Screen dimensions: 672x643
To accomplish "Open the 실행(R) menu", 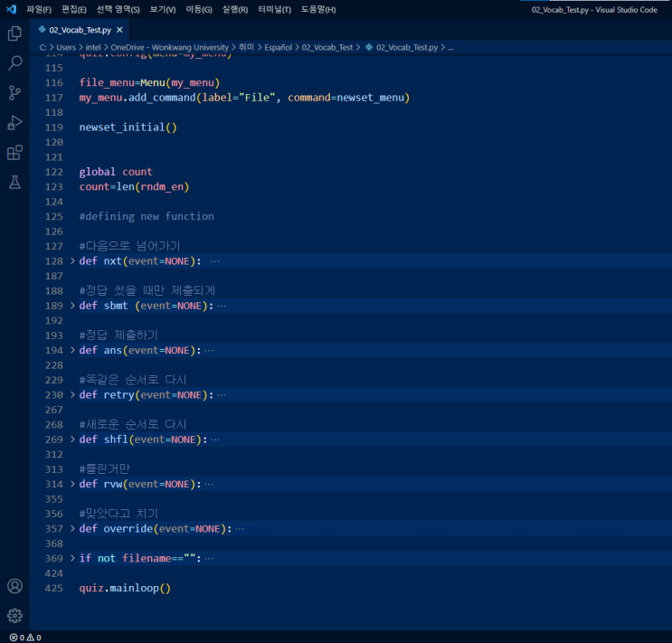I will 235,9.
